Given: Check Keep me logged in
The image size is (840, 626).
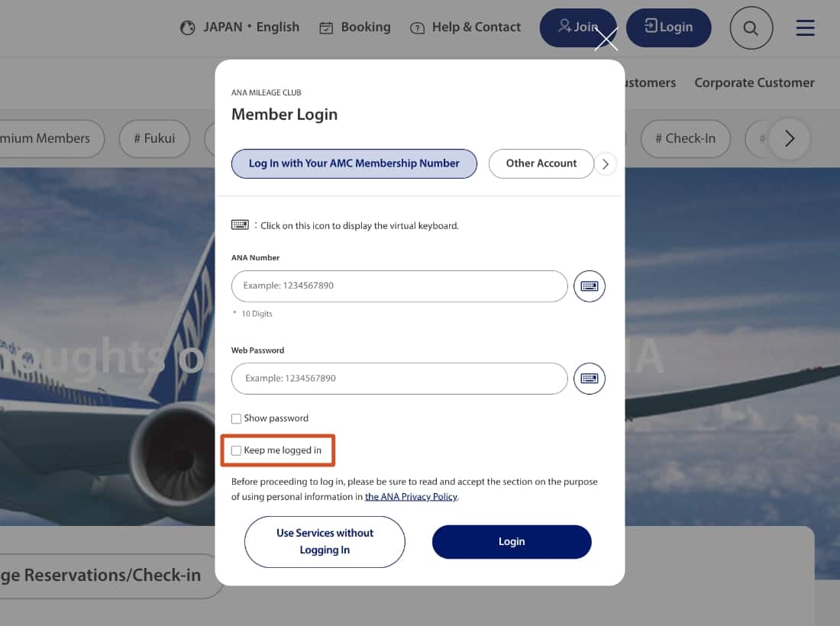Looking at the screenshot, I should tap(237, 450).
